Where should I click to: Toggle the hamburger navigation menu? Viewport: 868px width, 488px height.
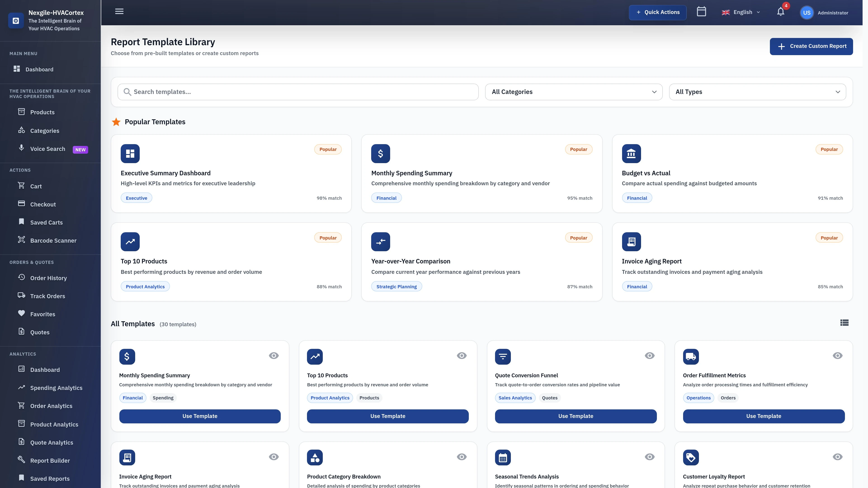(x=119, y=11)
